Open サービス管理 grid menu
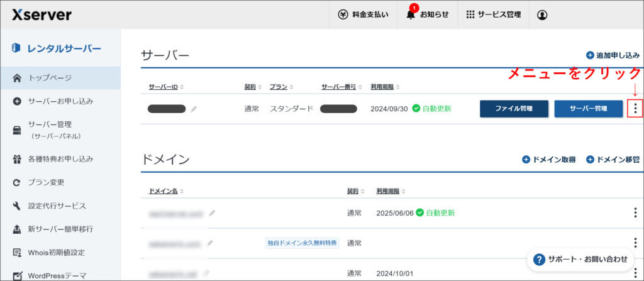Image resolution: width=644 pixels, height=281 pixels. point(493,15)
